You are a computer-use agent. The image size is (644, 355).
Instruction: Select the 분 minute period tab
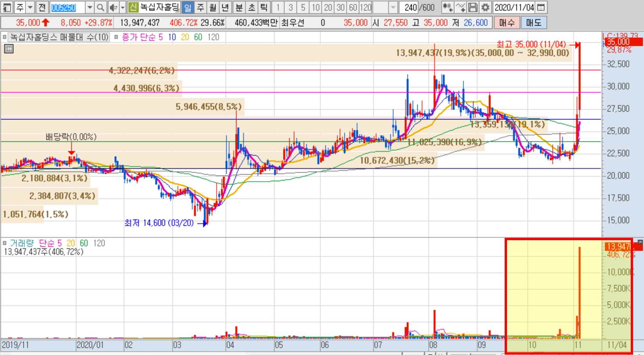point(239,7)
